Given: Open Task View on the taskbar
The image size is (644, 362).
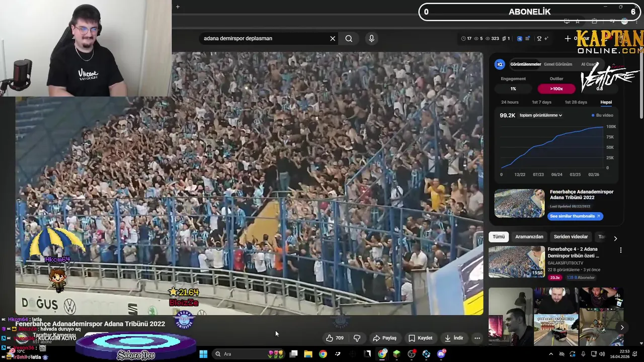Looking at the screenshot, I should (293, 354).
